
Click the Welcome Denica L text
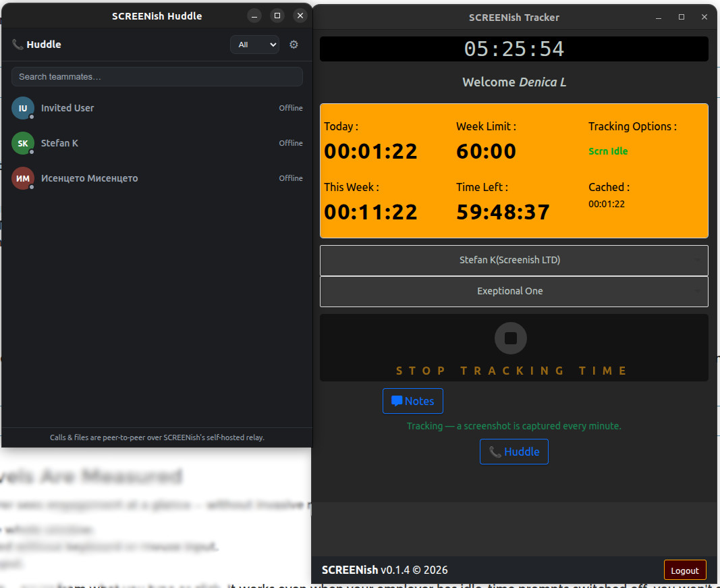[x=514, y=82]
